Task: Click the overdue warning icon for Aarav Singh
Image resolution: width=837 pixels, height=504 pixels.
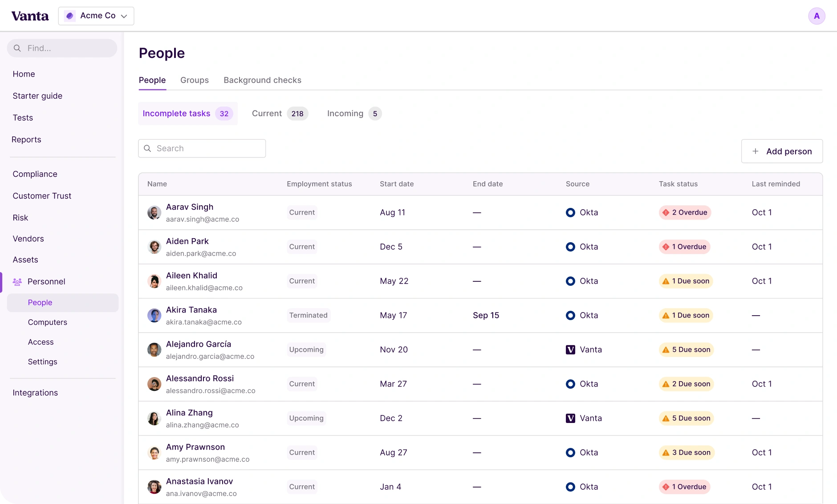Action: point(666,213)
